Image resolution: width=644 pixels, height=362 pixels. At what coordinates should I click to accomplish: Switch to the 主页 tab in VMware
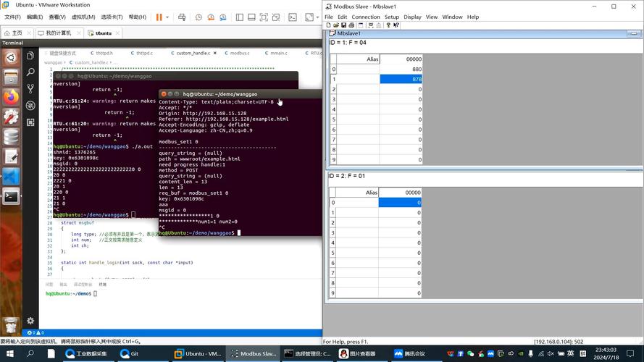(17, 33)
